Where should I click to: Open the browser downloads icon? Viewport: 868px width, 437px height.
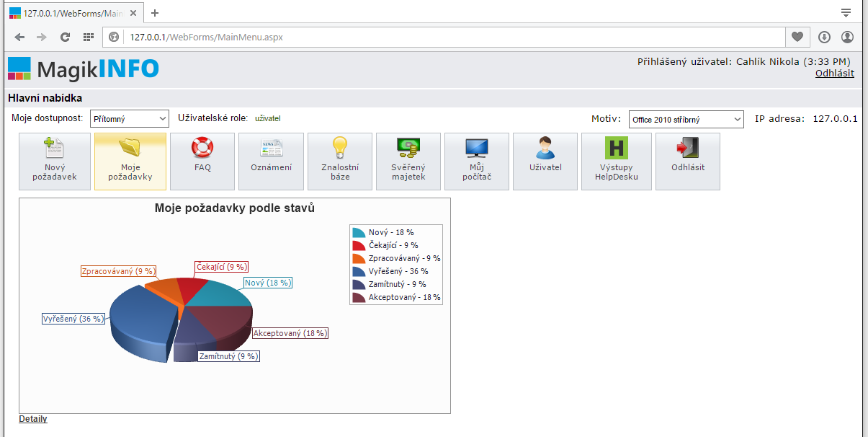coord(824,37)
